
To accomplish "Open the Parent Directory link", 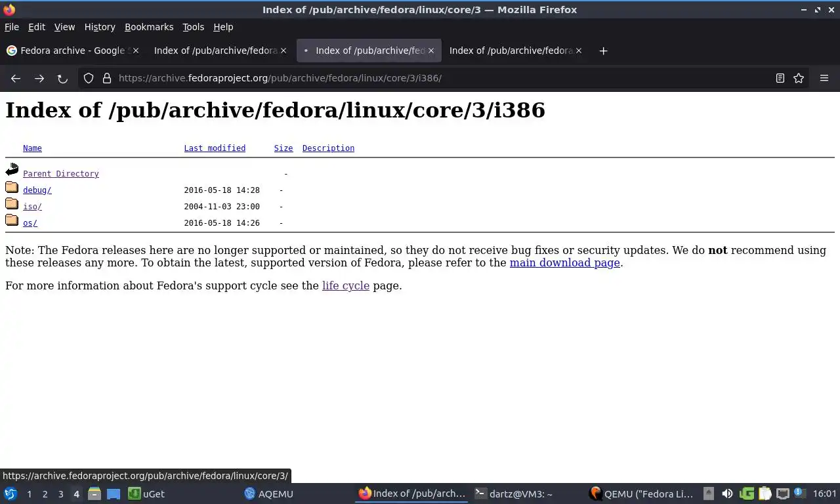I will coord(61,174).
